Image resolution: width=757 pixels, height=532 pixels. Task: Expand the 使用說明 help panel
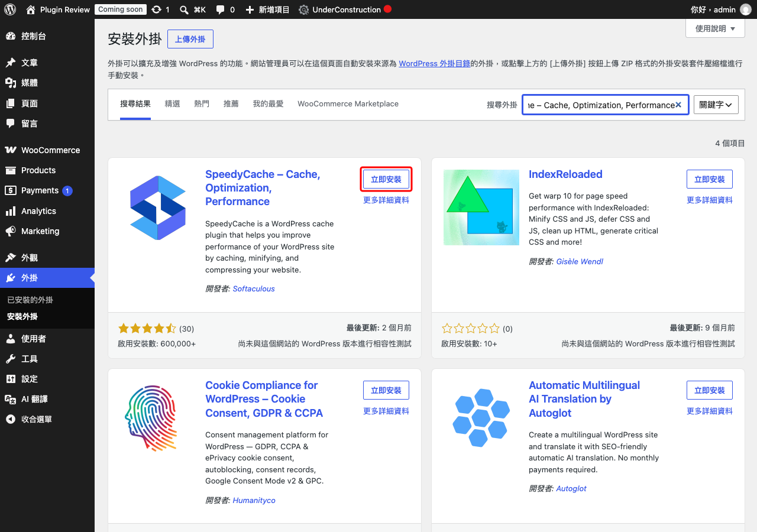click(x=715, y=28)
